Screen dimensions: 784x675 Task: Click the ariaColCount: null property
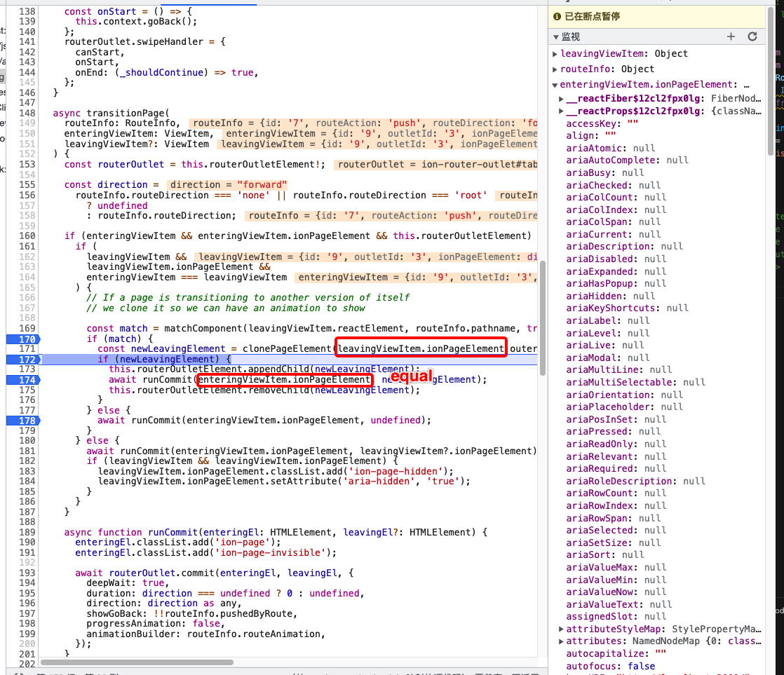[x=616, y=198]
